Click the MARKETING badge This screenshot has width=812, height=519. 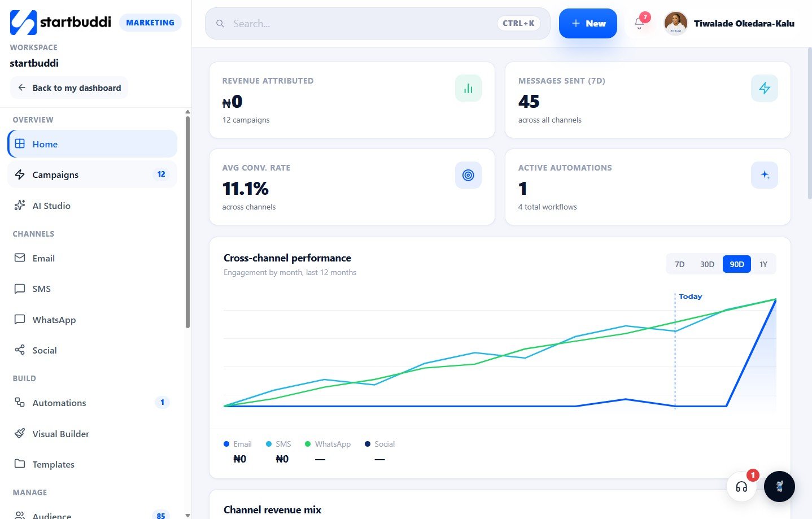tap(150, 23)
